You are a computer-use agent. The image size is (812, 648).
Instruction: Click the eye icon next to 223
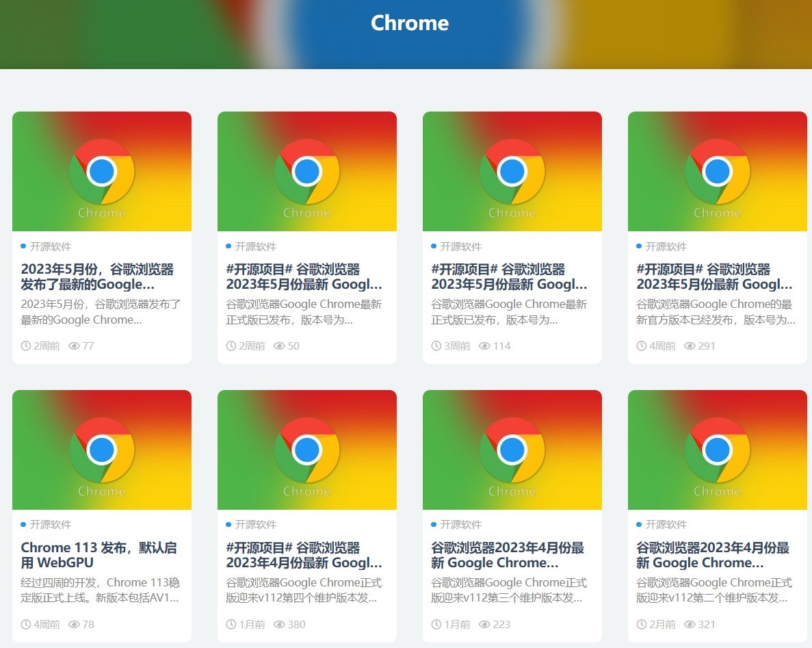[485, 625]
